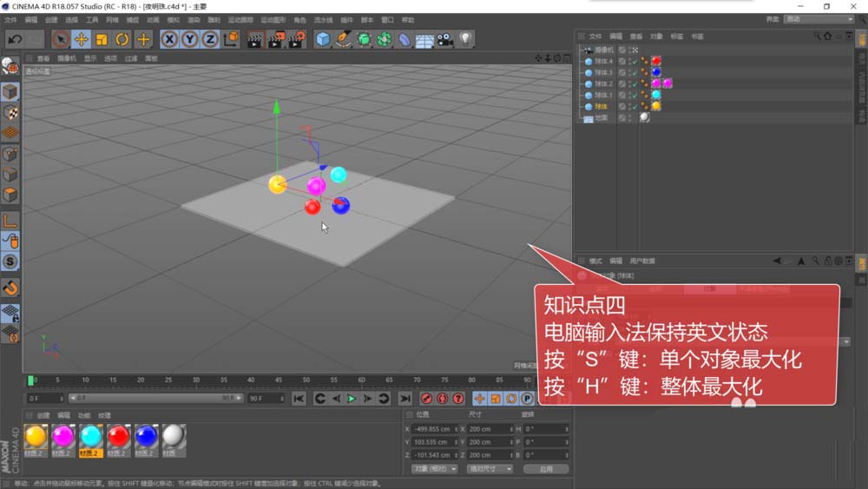Click stepper of start frame 0 F field
Screen dimensions: 868x489
click(x=62, y=398)
